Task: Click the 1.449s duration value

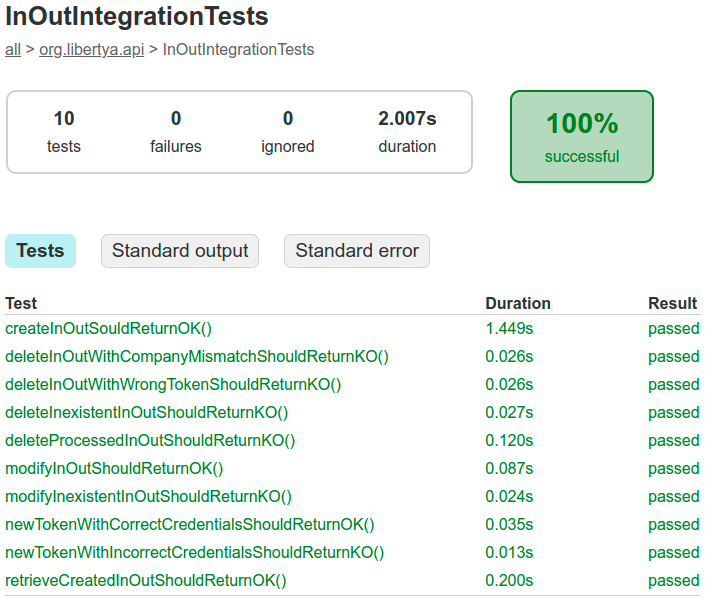Action: [x=509, y=329]
